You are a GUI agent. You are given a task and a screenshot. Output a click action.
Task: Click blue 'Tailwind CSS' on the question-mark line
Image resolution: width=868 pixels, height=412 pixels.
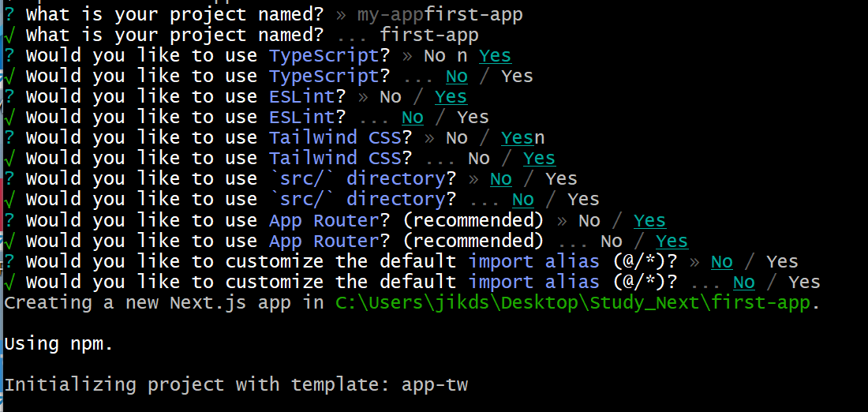(335, 138)
